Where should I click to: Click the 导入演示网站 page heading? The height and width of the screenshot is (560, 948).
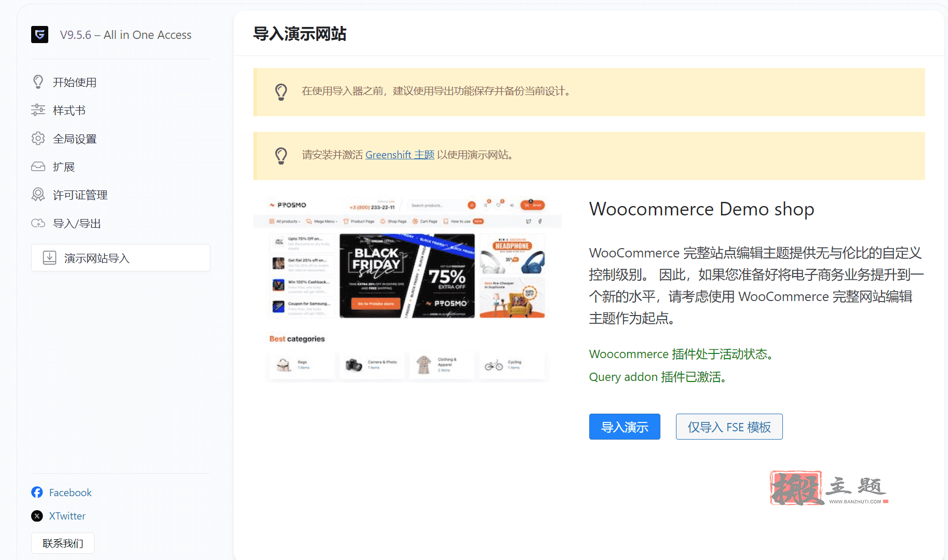(x=300, y=34)
